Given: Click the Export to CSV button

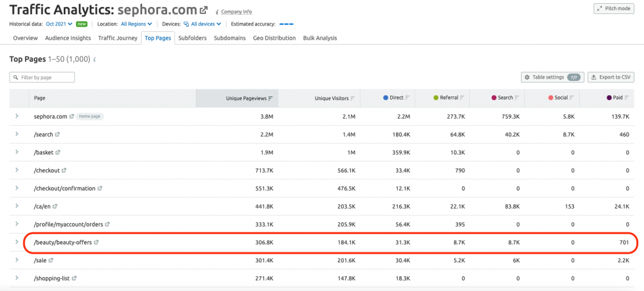Looking at the screenshot, I should pos(611,77).
